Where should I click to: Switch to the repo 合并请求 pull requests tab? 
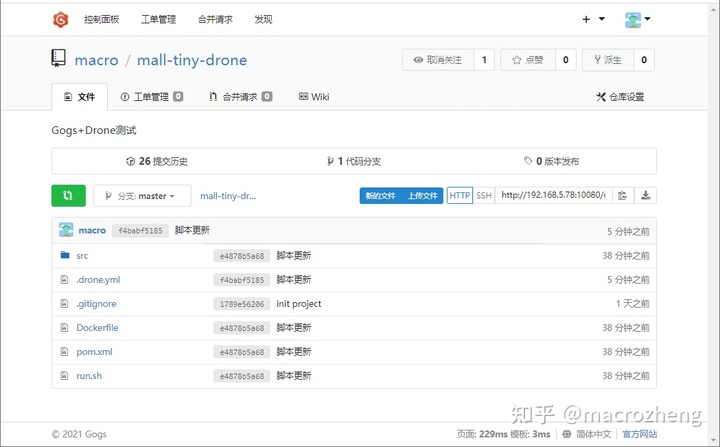pos(240,97)
